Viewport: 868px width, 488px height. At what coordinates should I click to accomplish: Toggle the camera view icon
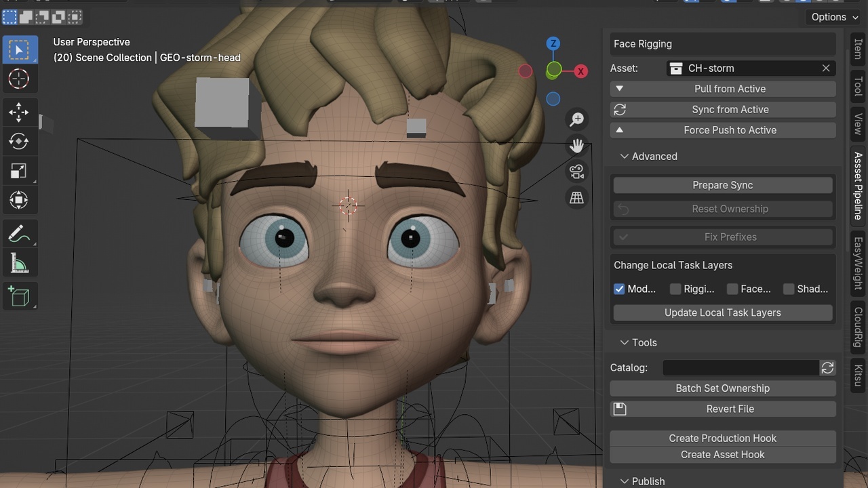577,171
